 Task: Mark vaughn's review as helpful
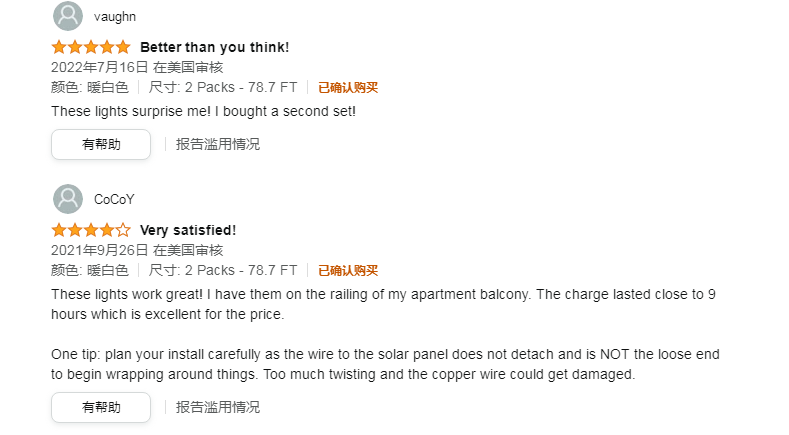[101, 144]
